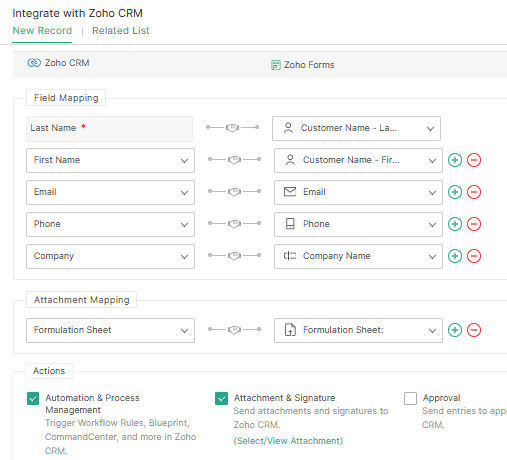Open the Email CRM field dropdown
This screenshot has width=507, height=460.
point(110,192)
